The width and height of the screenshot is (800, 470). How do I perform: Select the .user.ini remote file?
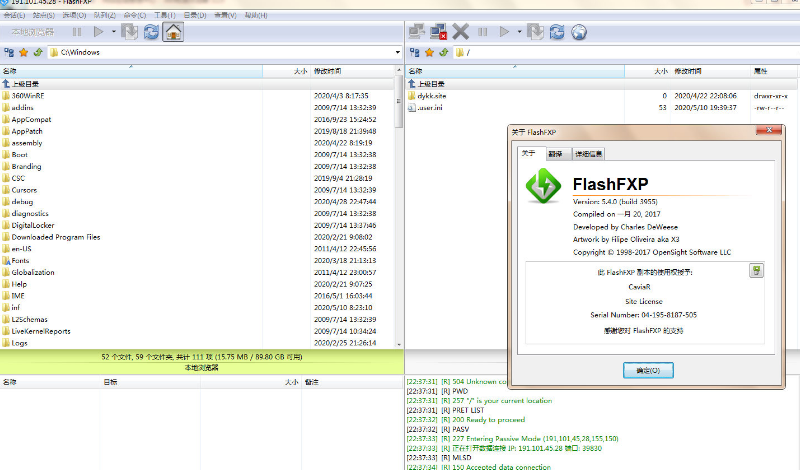pyautogui.click(x=602, y=107)
